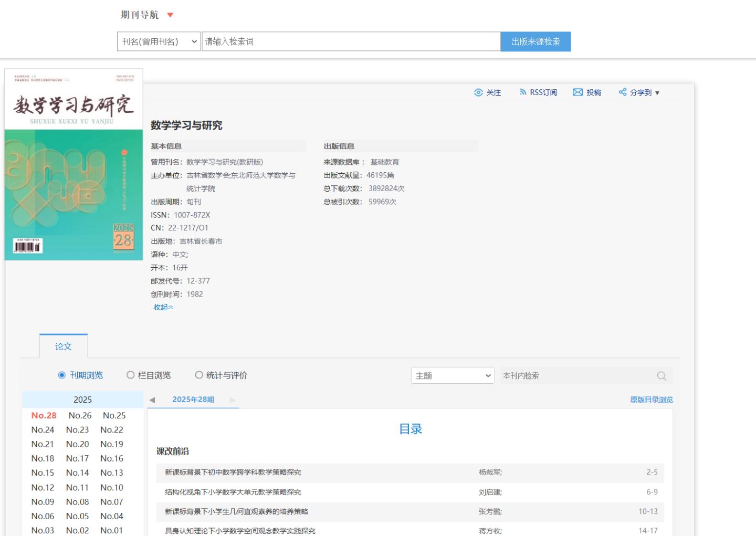The image size is (756, 536).
Task: Open the 刊名(曾用刊名) dropdown
Action: (x=159, y=41)
